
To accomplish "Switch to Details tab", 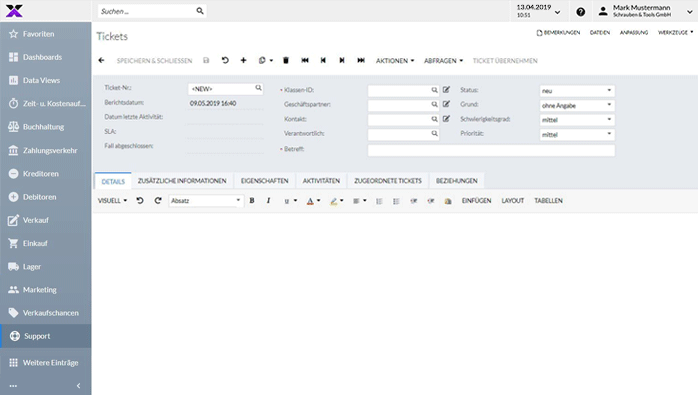I will coord(113,181).
